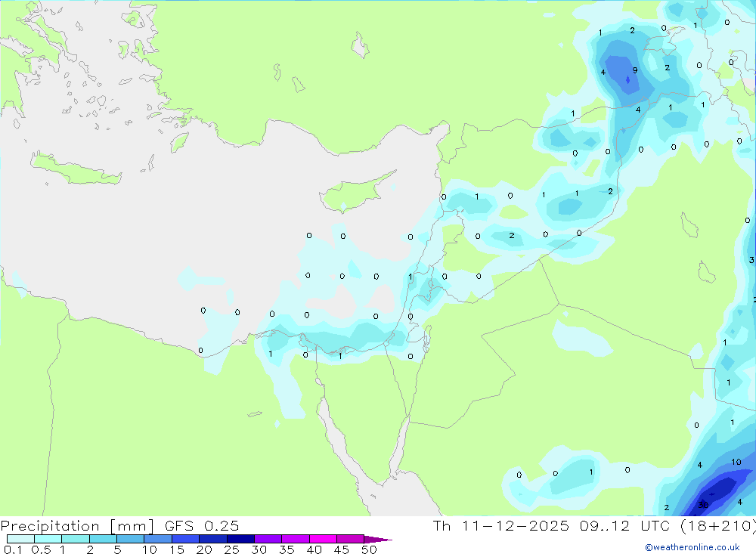756x554 pixels.
Task: Select the 20–25 mm legend color swatch
Action: coord(212,539)
